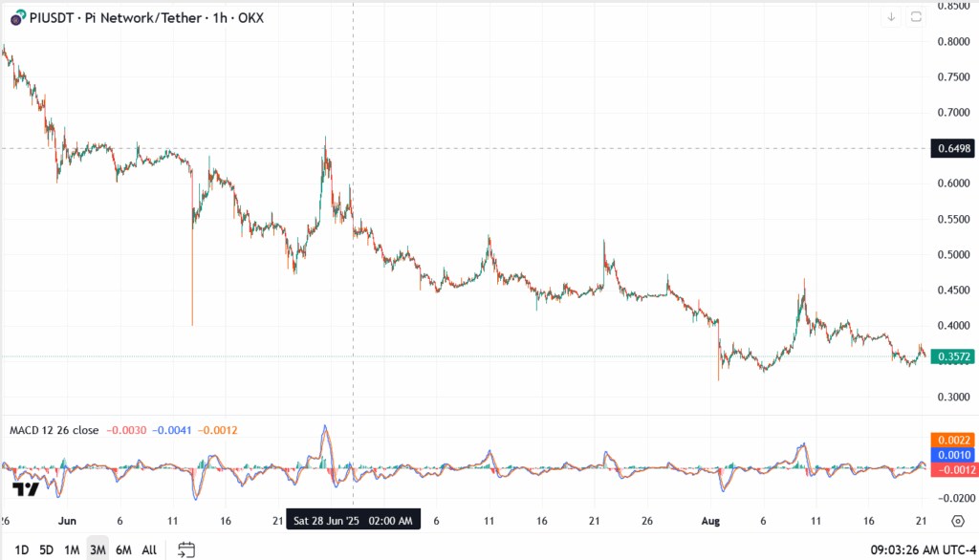This screenshot has height=560, width=979.
Task: Click the MACD blue value label 0.0010
Action: [953, 455]
